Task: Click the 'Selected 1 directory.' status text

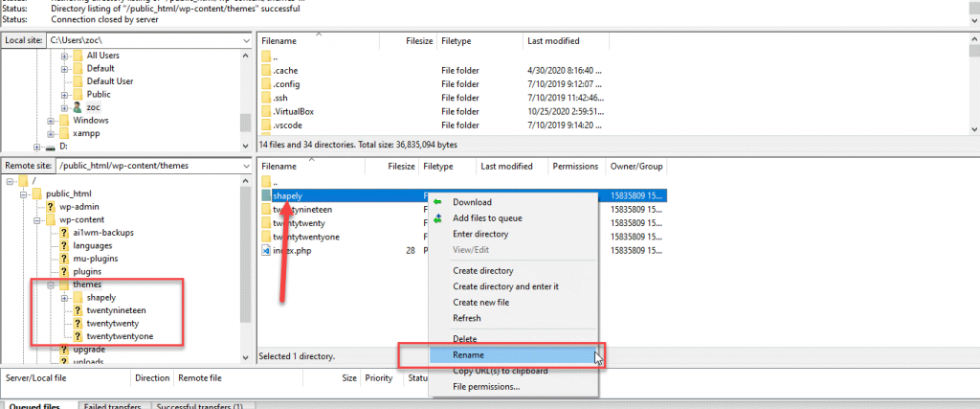Action: (x=297, y=356)
